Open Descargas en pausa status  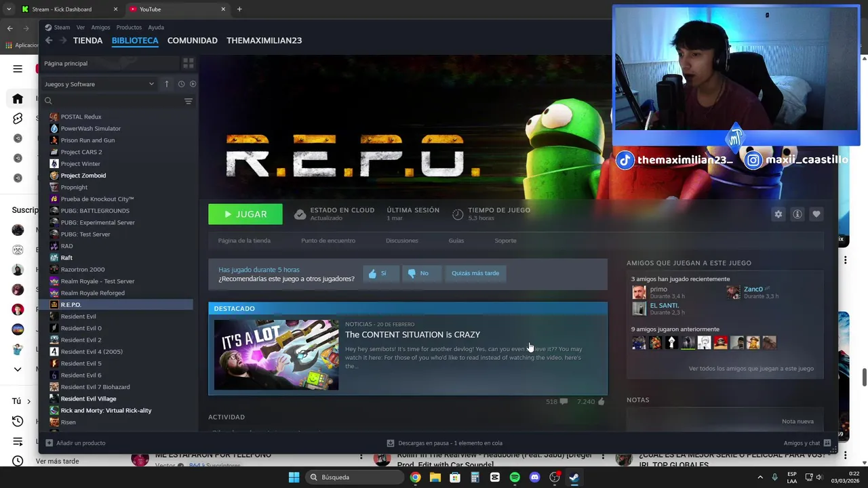coord(444,443)
